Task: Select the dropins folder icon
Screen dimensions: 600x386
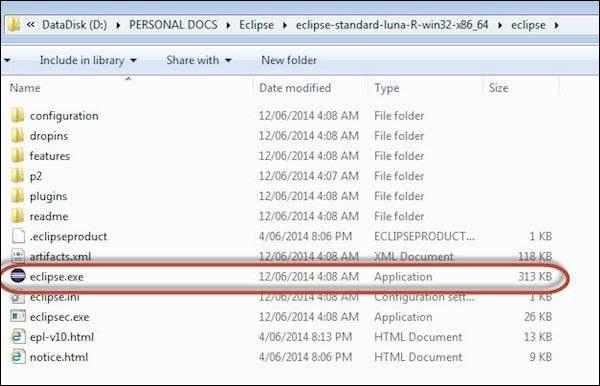Action: (17, 135)
